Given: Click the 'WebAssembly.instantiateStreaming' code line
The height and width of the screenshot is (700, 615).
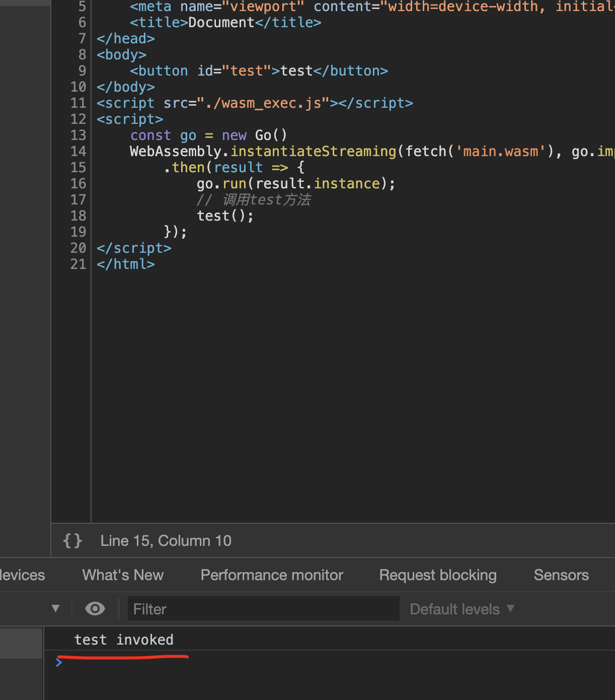Looking at the screenshot, I should pos(372,151).
